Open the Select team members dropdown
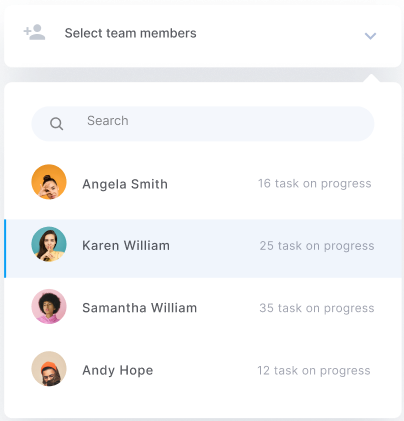404x421 pixels. click(203, 36)
